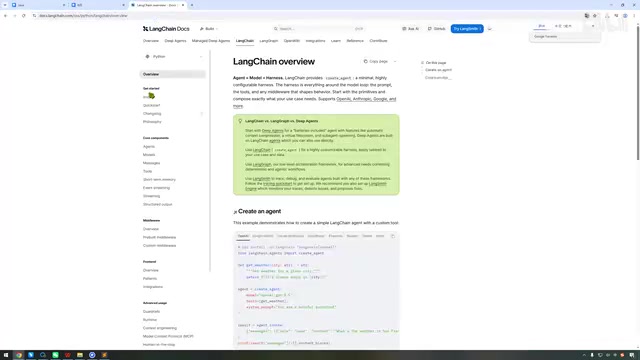640x360 pixels.
Task: Switch to the LangGraph nav tab
Action: 269,41
